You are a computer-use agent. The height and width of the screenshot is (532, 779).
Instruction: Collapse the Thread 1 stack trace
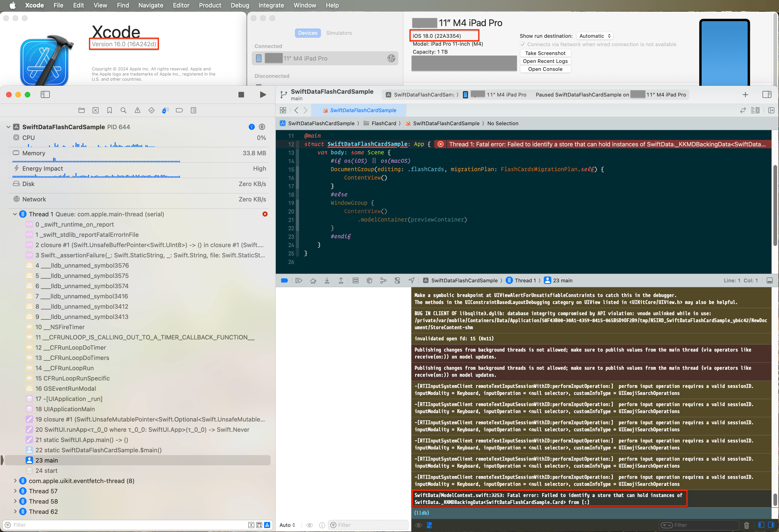coord(15,214)
